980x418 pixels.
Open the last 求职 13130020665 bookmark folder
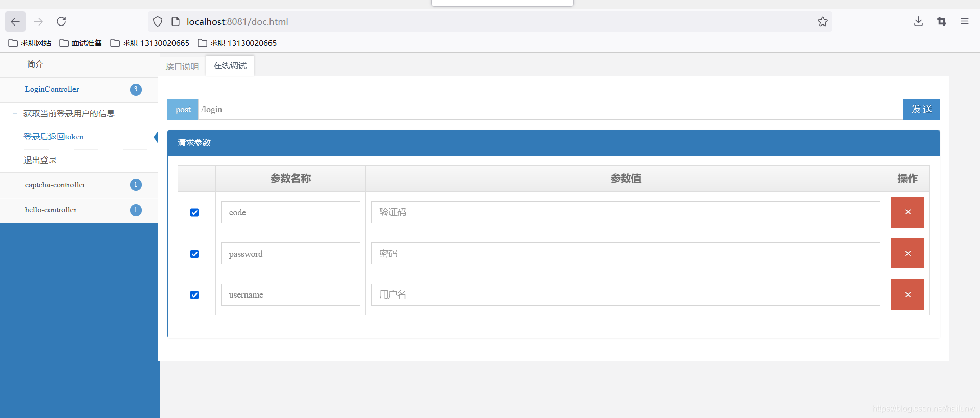pos(237,43)
